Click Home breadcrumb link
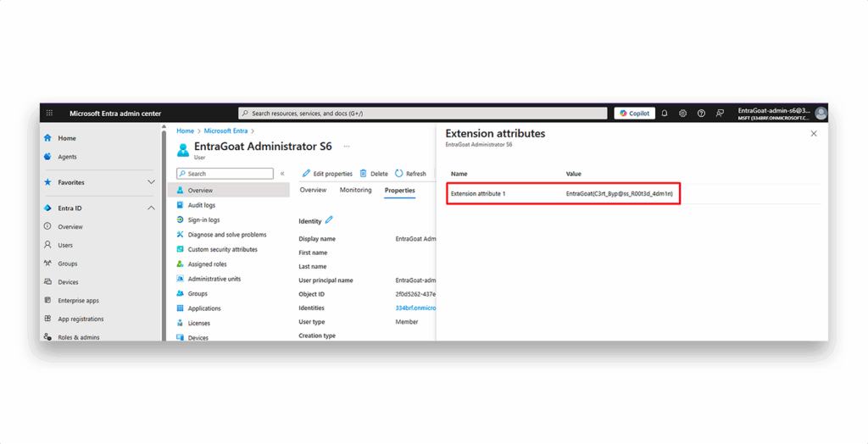 [x=185, y=131]
